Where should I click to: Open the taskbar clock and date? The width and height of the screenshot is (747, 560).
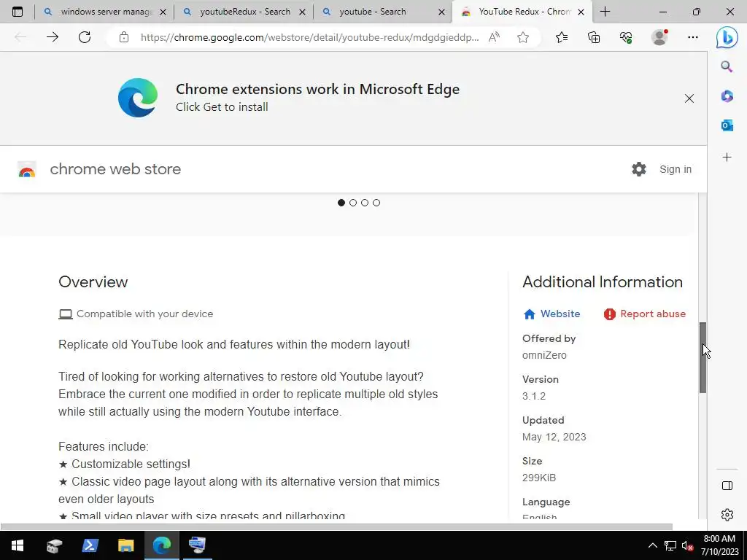719,545
